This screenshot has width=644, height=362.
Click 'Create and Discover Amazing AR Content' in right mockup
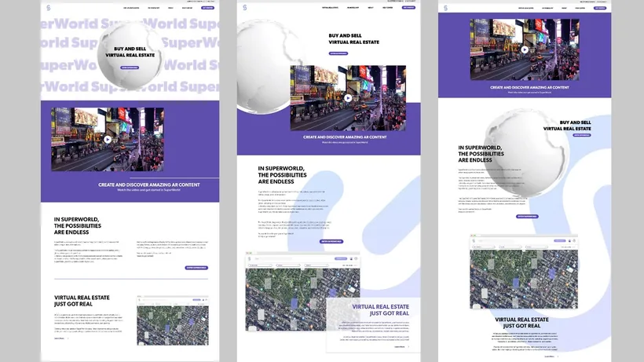[x=529, y=87]
